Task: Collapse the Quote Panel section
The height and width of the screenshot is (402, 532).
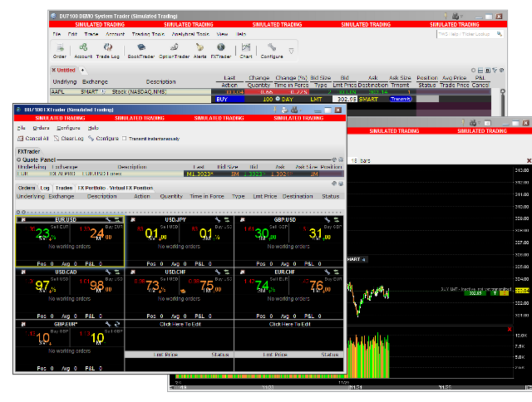Action: [x=19, y=159]
